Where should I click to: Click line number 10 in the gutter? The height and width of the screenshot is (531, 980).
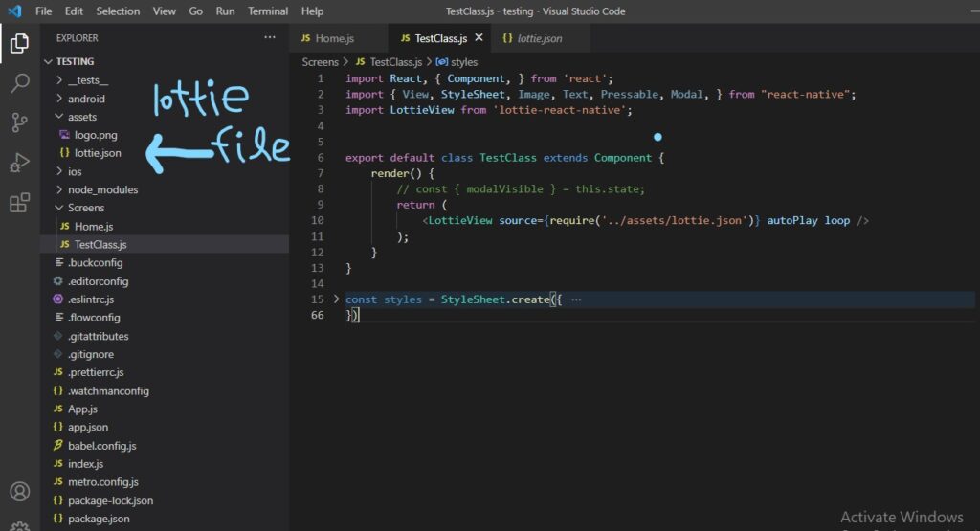[x=318, y=220]
